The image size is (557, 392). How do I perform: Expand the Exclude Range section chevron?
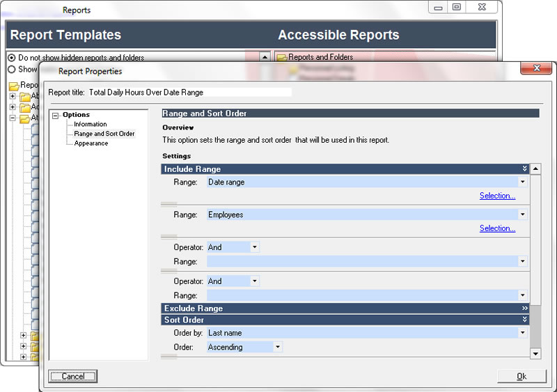(x=524, y=308)
